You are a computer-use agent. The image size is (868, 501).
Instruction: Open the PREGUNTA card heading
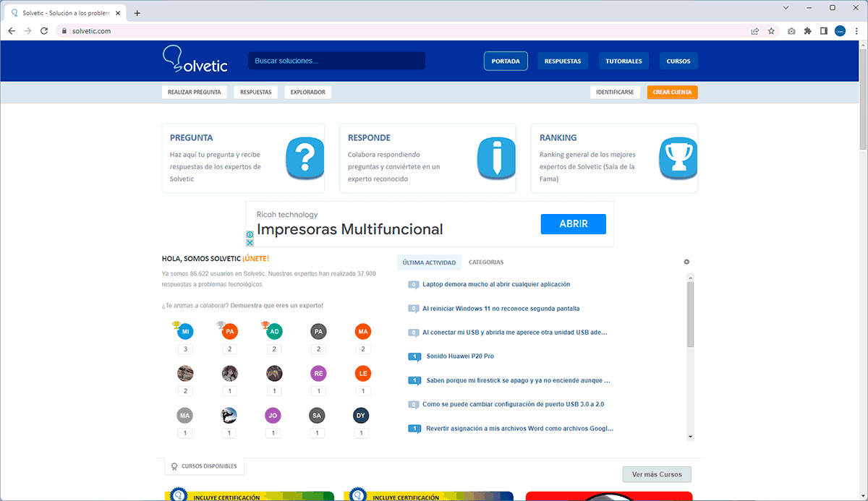tap(191, 137)
